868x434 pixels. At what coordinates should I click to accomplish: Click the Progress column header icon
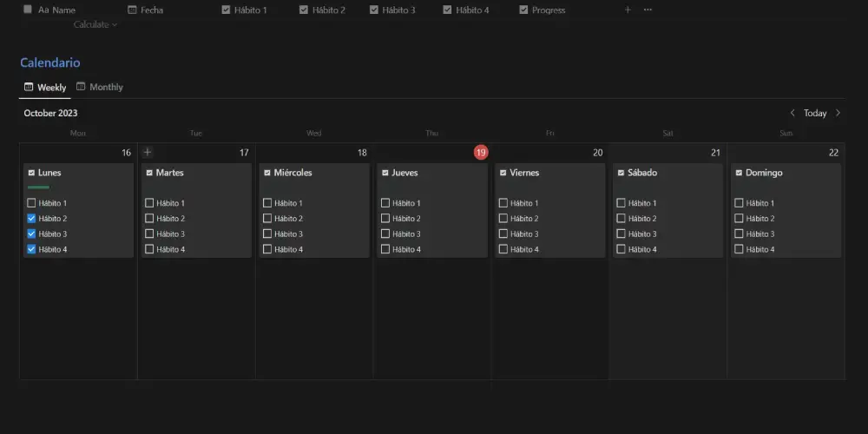(524, 10)
